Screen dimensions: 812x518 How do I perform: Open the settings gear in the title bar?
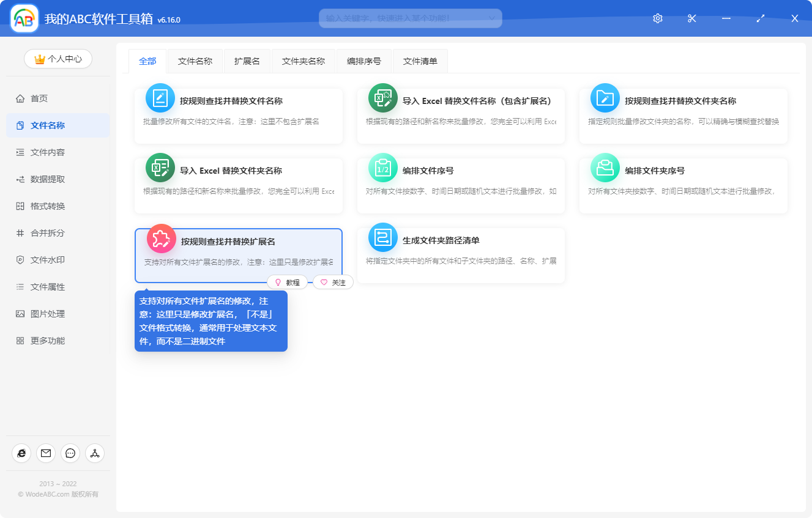coord(657,18)
